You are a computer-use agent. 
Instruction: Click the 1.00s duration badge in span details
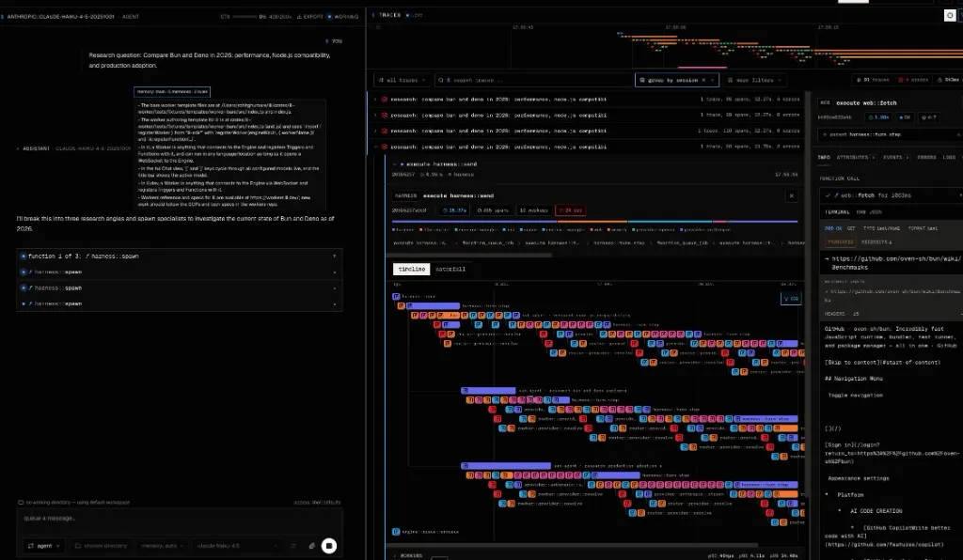click(x=878, y=117)
